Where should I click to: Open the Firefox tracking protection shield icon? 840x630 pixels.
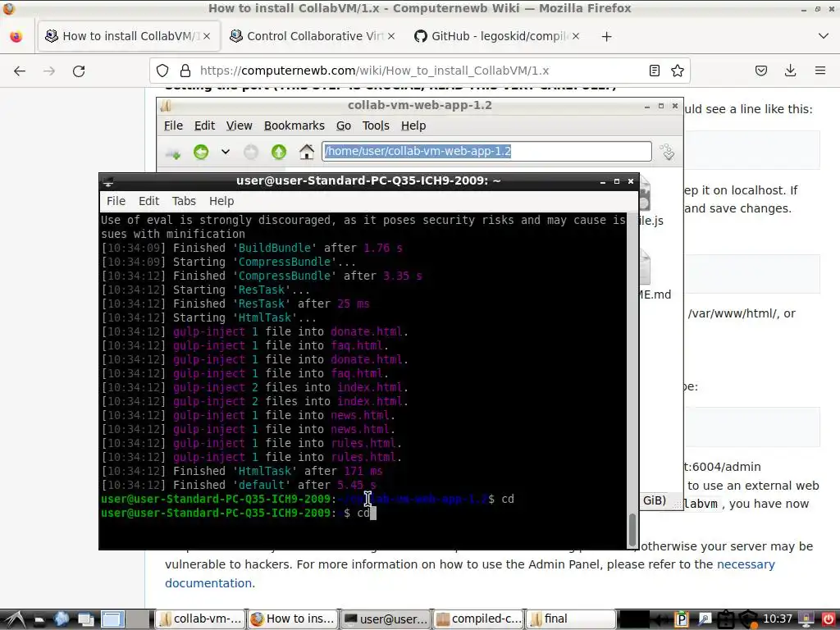[162, 71]
